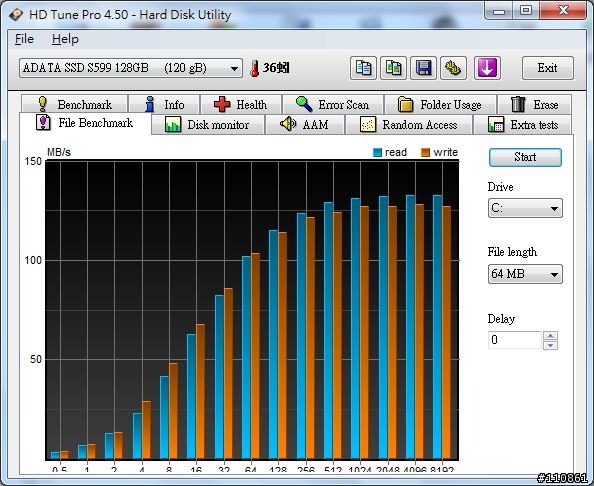Click the thermometer temperature icon
This screenshot has width=594, height=486.
click(255, 69)
